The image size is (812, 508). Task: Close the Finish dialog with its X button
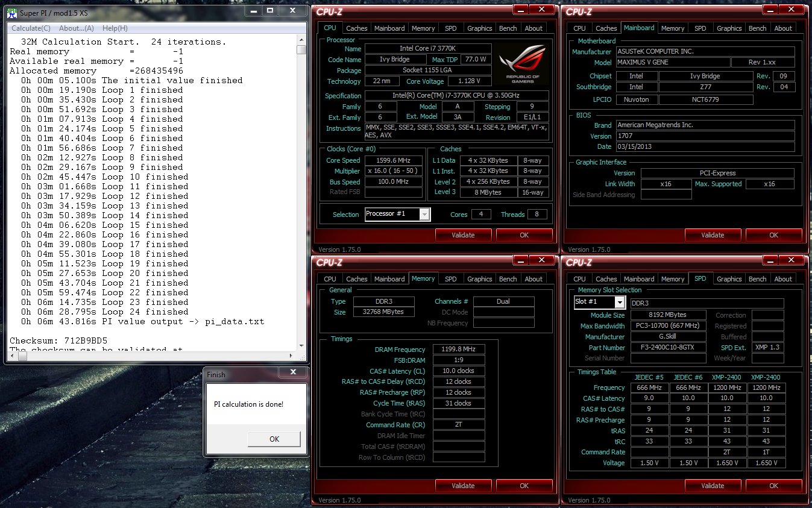pos(294,373)
